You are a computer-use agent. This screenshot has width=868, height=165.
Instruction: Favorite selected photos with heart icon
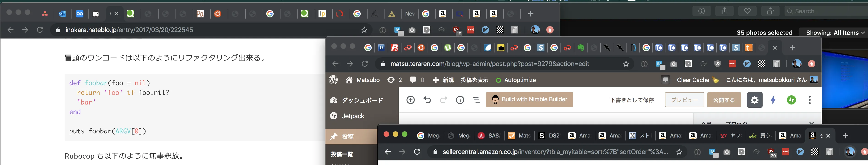[x=747, y=11]
